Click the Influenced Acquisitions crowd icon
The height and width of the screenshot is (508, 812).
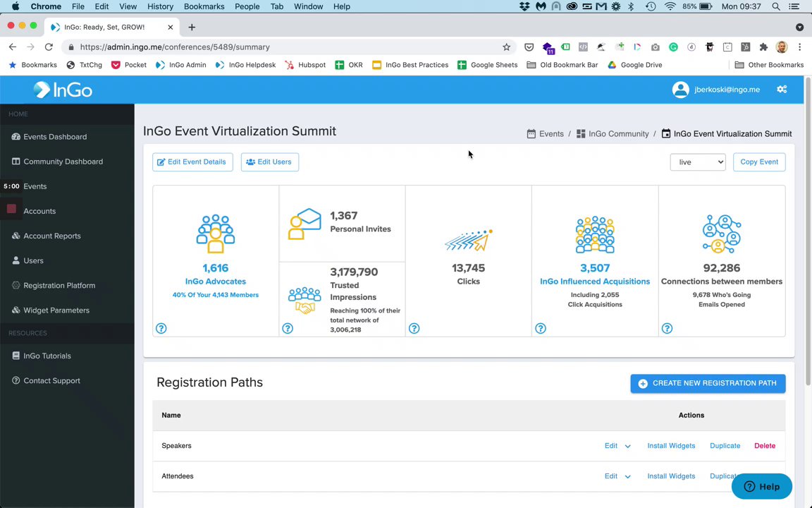point(595,234)
